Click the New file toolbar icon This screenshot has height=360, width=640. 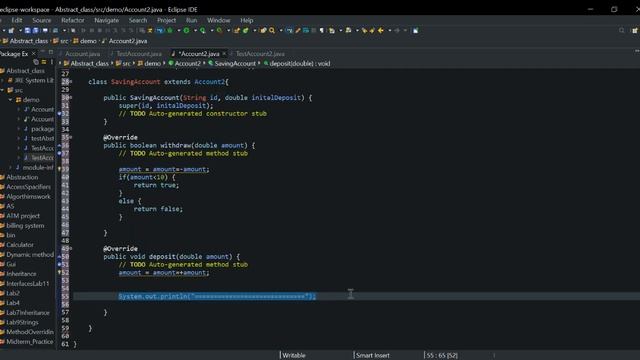point(11,31)
